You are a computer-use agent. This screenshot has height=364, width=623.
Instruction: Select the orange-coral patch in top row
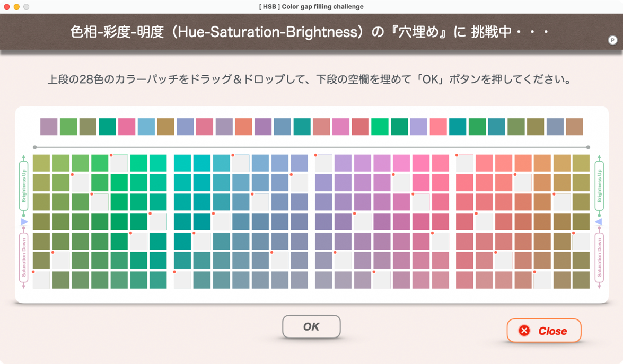click(243, 127)
